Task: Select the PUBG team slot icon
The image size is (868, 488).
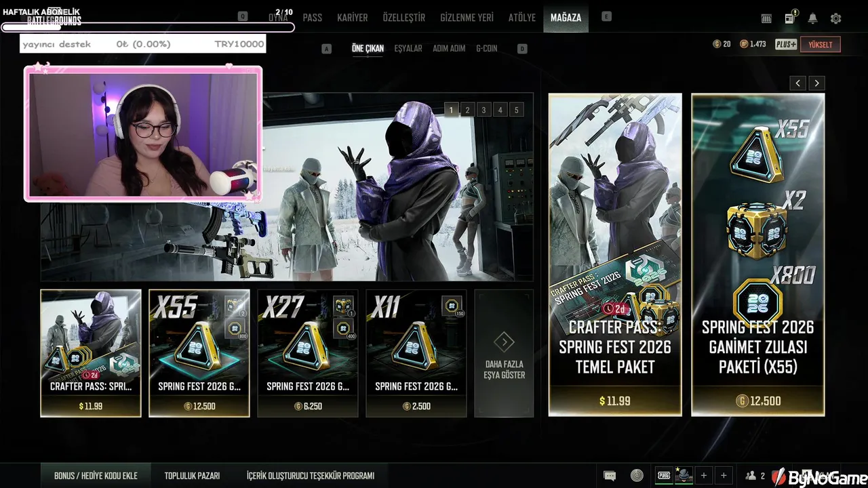Action: [x=664, y=476]
